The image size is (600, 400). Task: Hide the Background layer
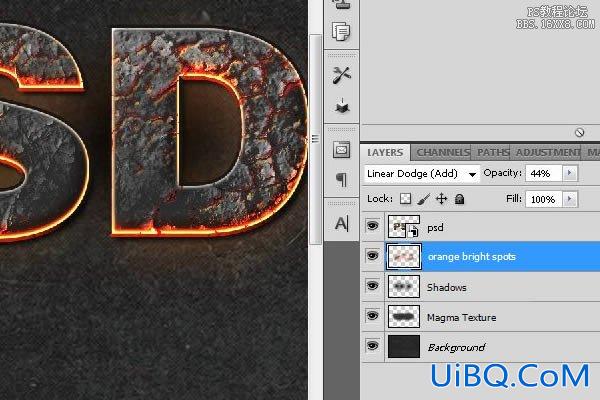pos(372,346)
